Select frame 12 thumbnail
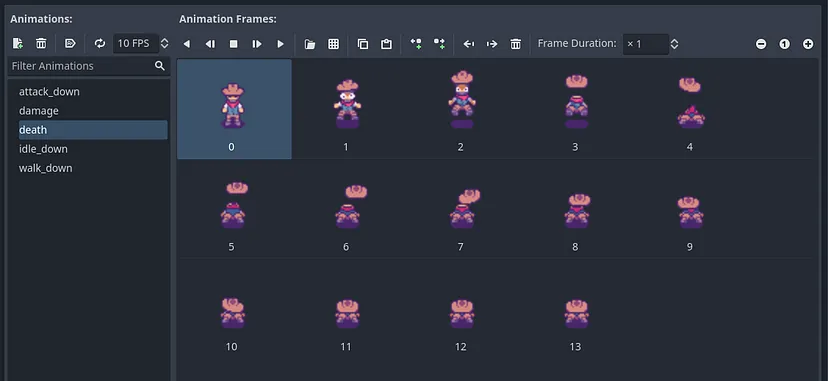828x381 pixels. coord(462,309)
